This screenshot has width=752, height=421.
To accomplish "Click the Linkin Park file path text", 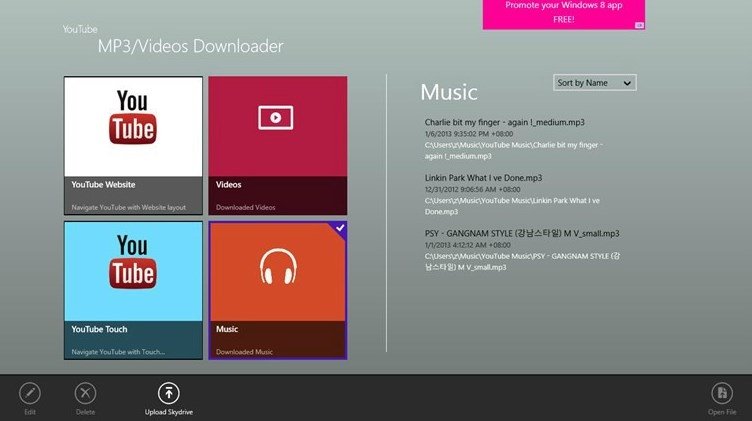I will 512,206.
